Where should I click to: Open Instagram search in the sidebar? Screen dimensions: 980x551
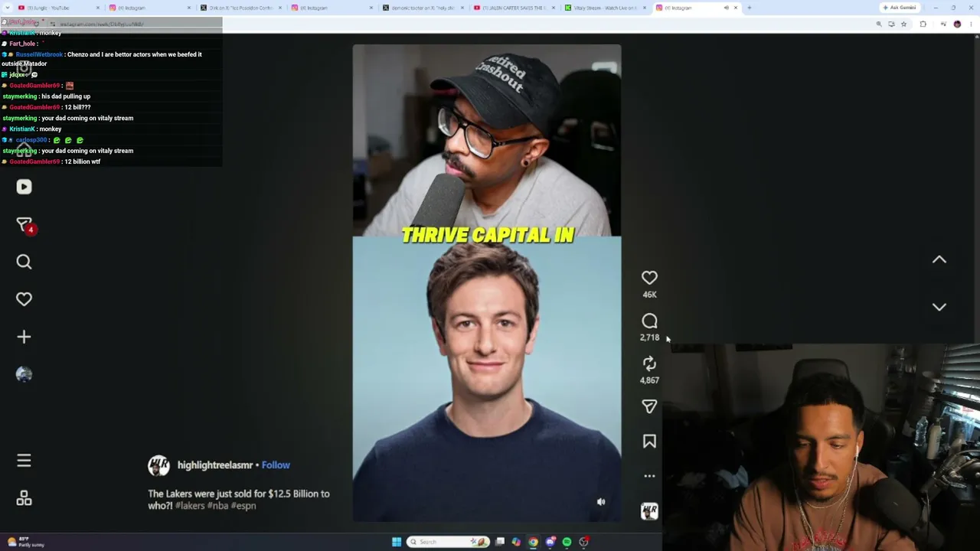[x=24, y=262]
